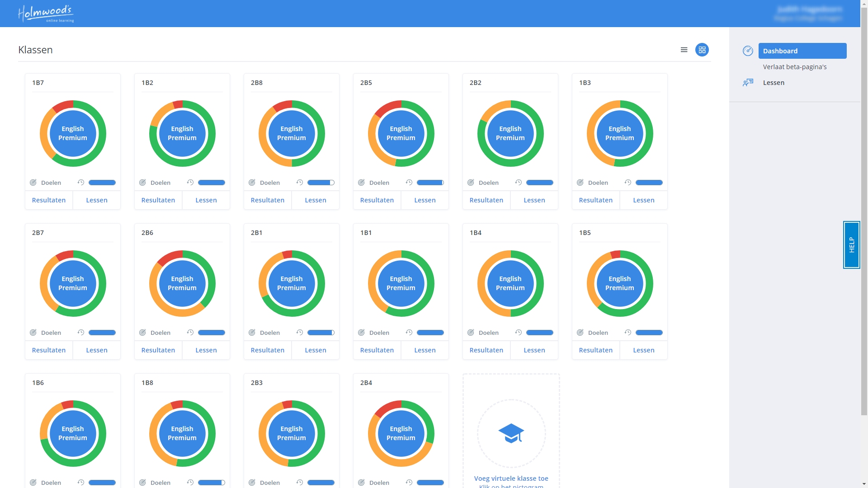Click the history clock icon on class 1B7
The width and height of the screenshot is (868, 488).
click(81, 182)
